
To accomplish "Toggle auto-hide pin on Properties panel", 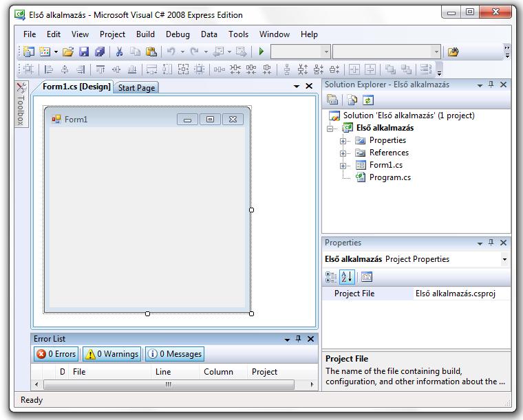I will pyautogui.click(x=491, y=243).
